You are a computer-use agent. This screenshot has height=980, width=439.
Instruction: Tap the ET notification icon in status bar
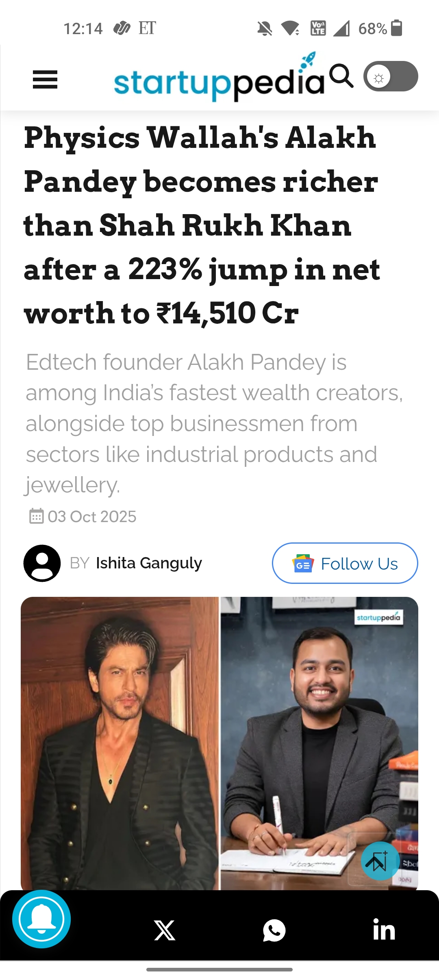coord(147,28)
